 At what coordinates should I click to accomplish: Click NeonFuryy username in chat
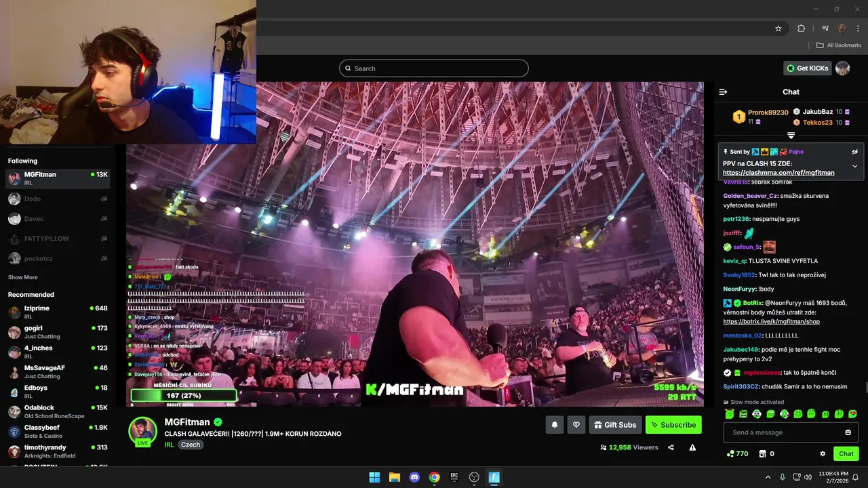(x=739, y=289)
